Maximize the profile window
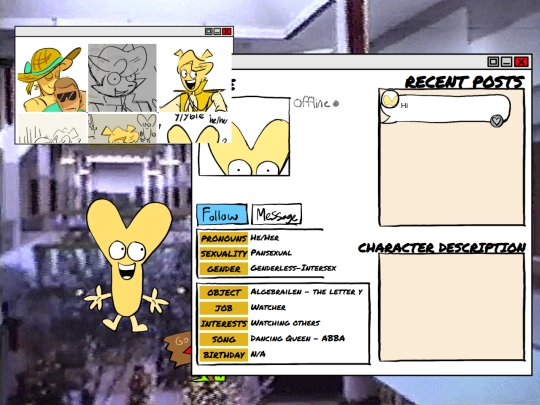540x405 pixels. pos(493,62)
